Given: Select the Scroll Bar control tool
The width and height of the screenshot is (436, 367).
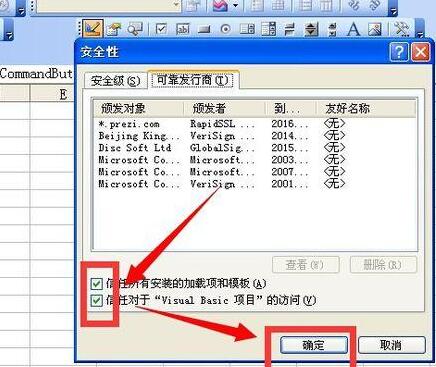Looking at the screenshot, I should coord(332,29).
